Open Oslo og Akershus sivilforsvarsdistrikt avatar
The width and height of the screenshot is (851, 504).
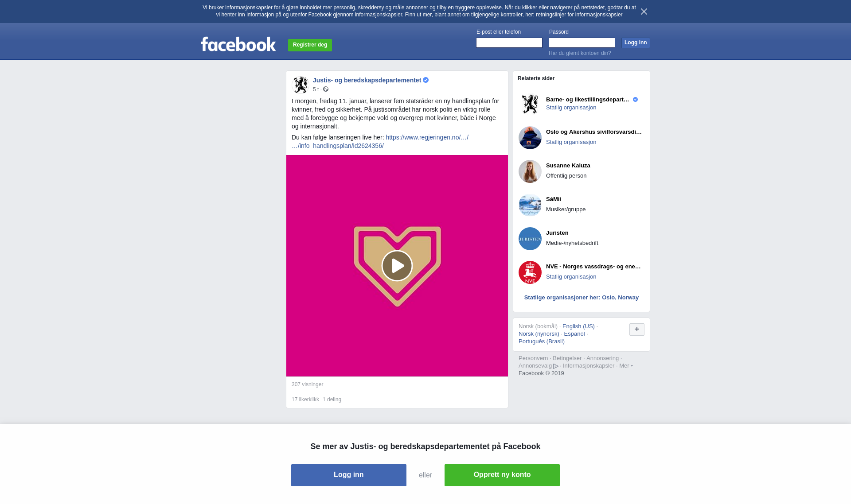click(530, 138)
